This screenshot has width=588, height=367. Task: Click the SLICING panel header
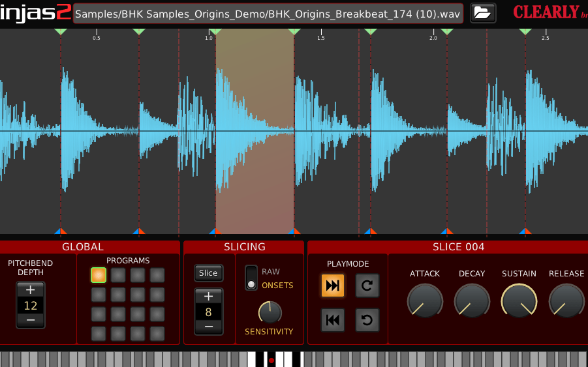point(245,247)
